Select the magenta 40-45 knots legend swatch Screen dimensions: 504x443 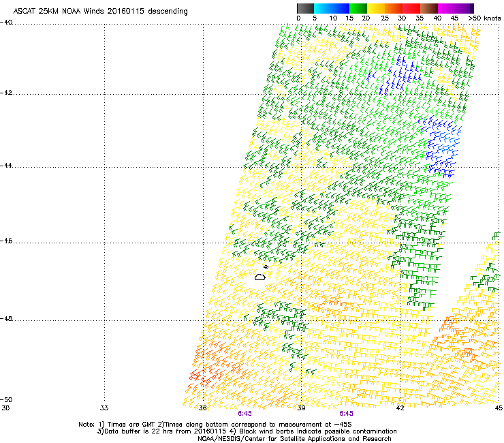[447, 8]
